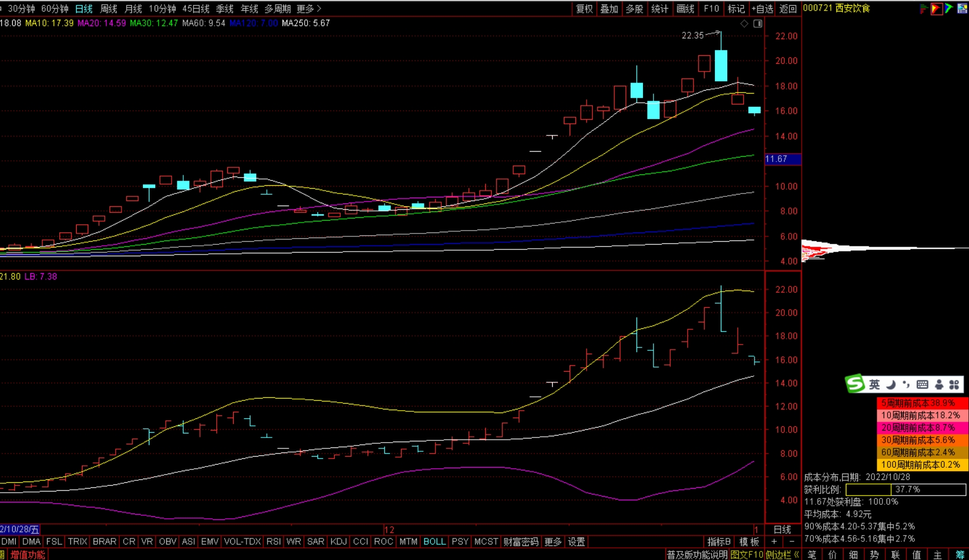Collapse the sidebar with 侧边栏 button
The image size is (969, 560).
tap(782, 555)
